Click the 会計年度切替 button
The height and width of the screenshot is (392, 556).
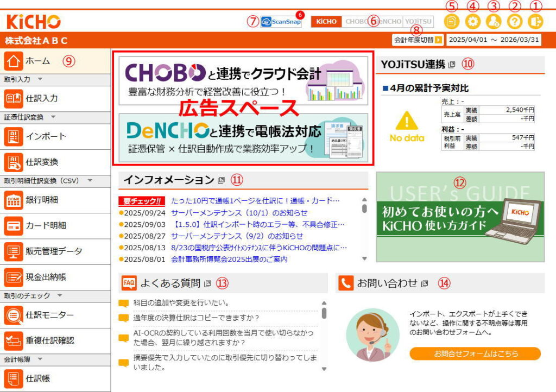click(x=417, y=40)
